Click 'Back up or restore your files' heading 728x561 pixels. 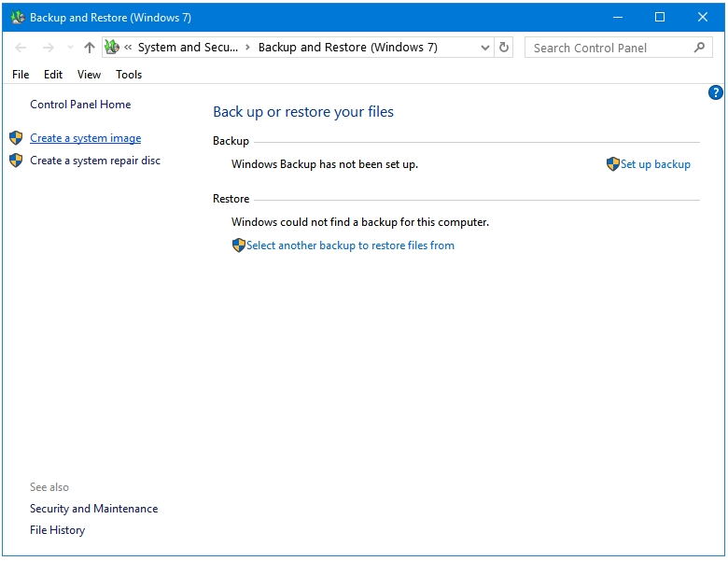click(303, 112)
